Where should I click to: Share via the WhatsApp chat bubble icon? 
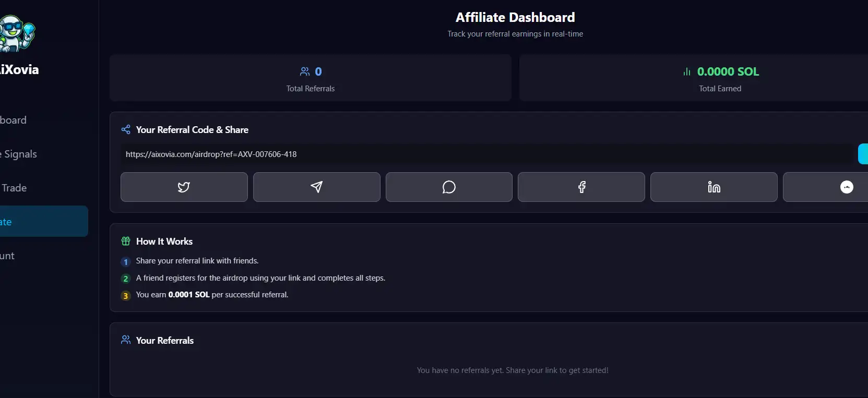click(449, 187)
